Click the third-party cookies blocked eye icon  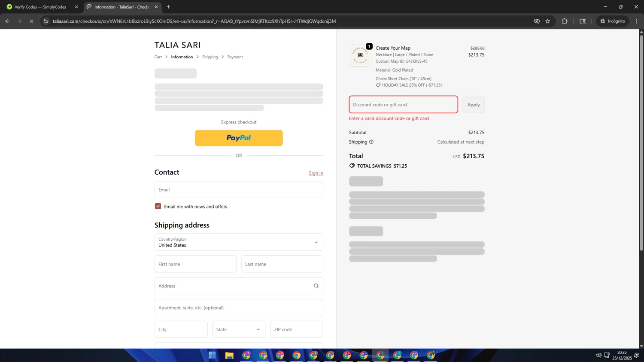pyautogui.click(x=537, y=21)
